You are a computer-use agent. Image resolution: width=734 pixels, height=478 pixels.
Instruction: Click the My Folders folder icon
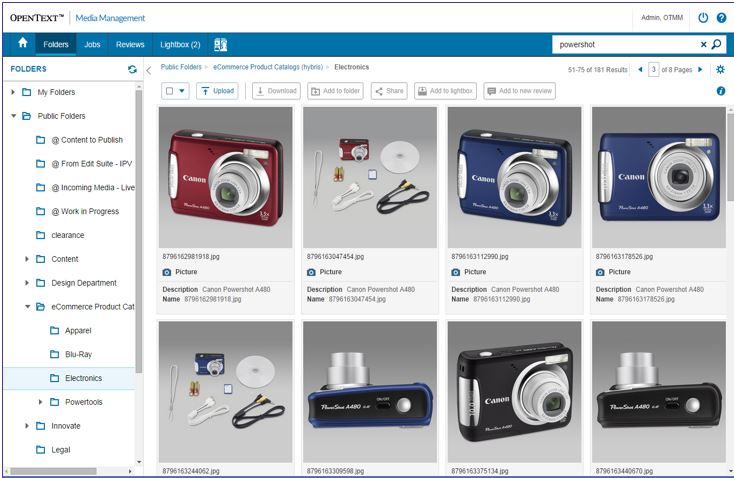click(27, 92)
